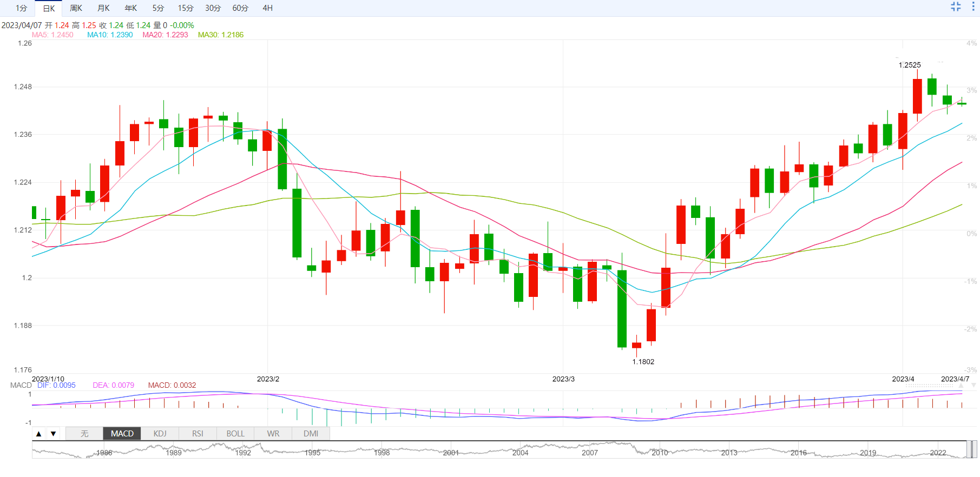Image resolution: width=980 pixels, height=477 pixels.
Task: Choose the 4H timeframe tab
Action: click(267, 8)
